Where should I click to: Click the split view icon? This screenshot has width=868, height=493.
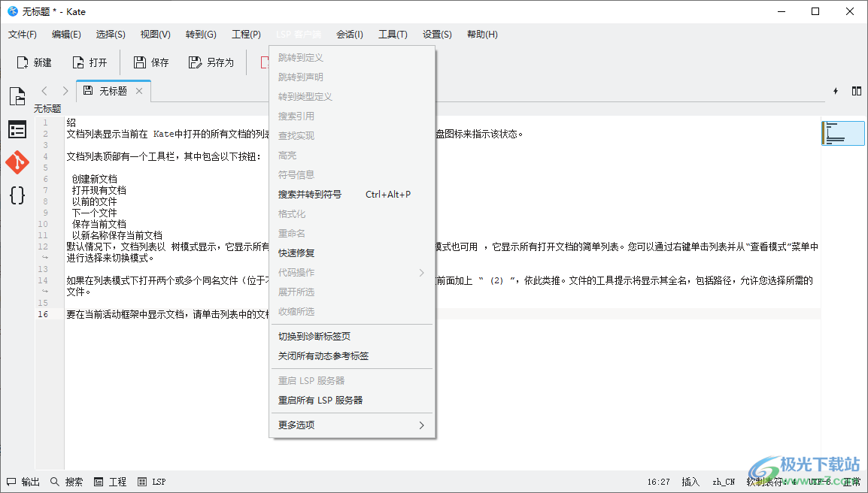(x=857, y=91)
